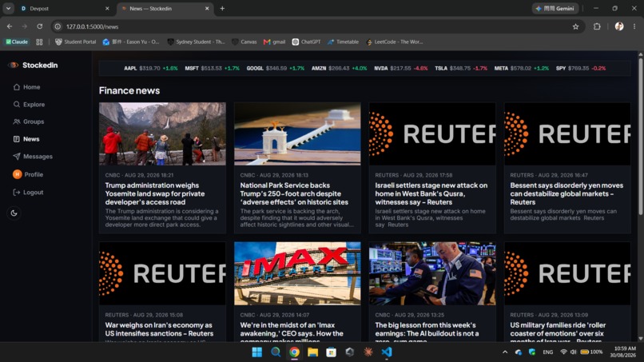This screenshot has width=644, height=362.
Task: Open Groups from the sidebar
Action: click(29, 121)
